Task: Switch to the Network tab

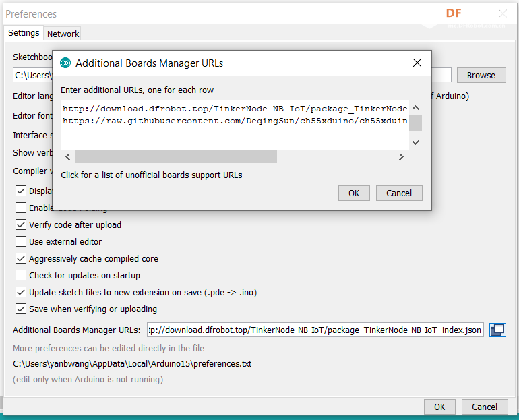Action: pyautogui.click(x=63, y=34)
